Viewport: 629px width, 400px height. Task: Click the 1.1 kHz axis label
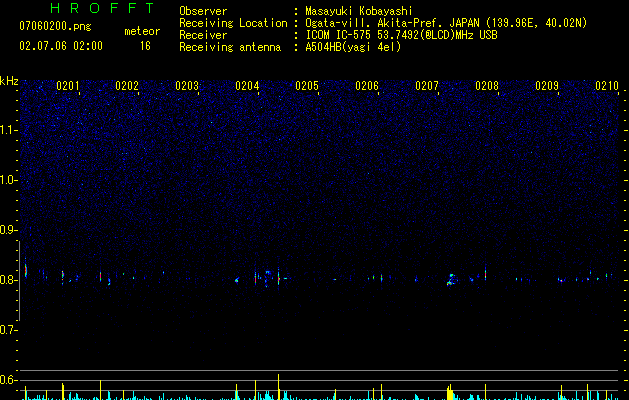(x=8, y=130)
